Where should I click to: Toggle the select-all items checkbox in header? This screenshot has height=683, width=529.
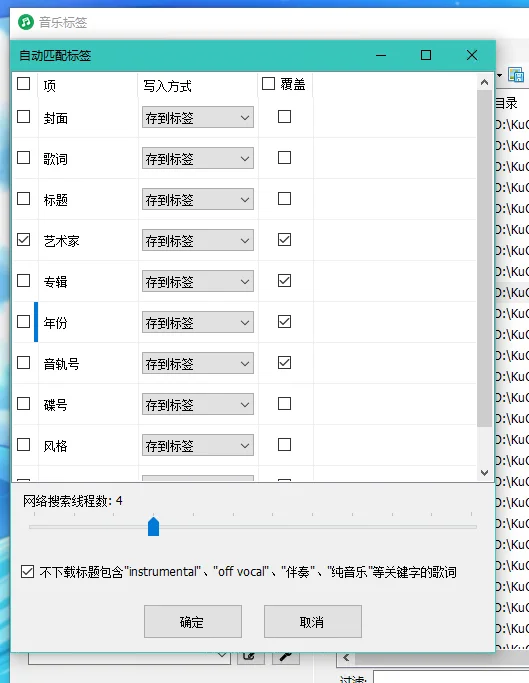point(24,84)
